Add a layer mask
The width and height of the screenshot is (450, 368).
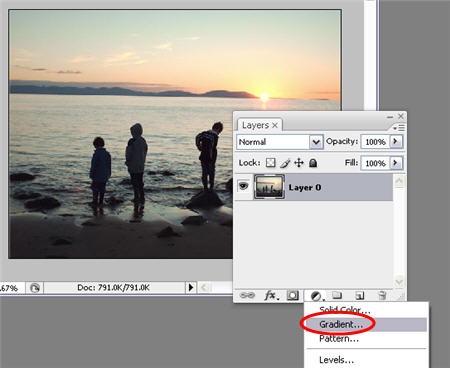[x=293, y=295]
